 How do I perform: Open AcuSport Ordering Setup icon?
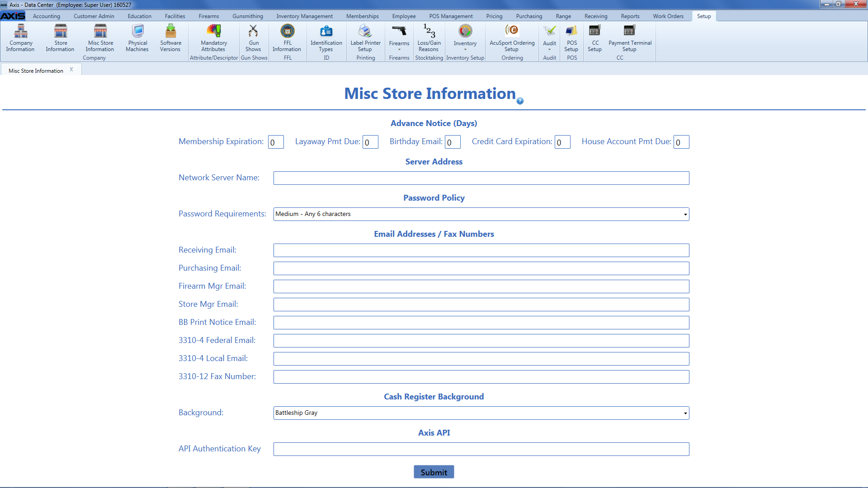pyautogui.click(x=512, y=38)
